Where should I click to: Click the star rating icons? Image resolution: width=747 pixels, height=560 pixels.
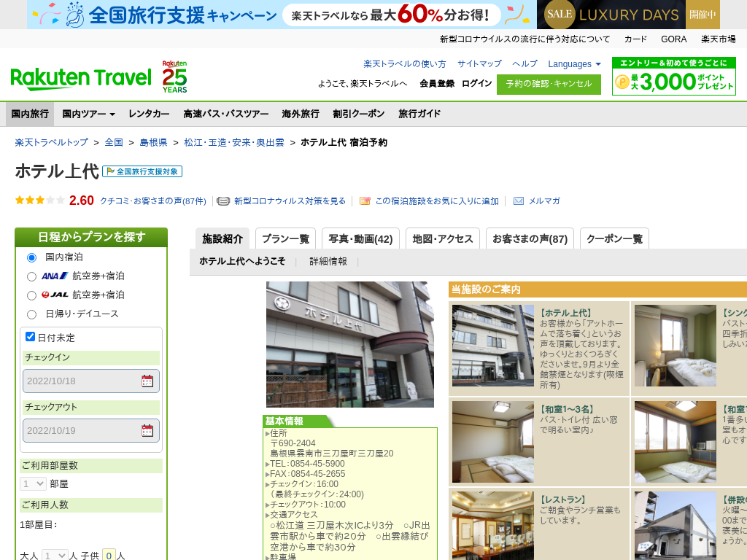39,201
